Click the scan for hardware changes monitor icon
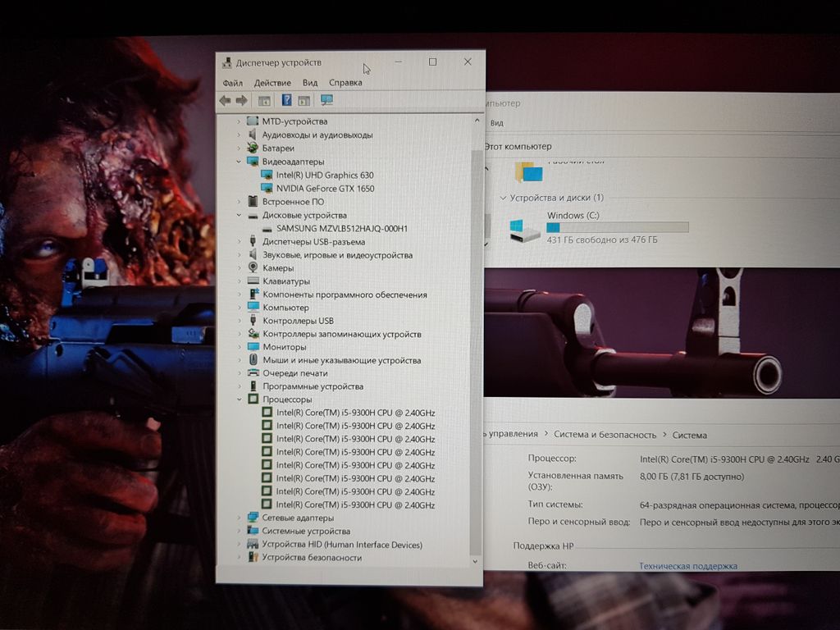The image size is (840, 630). coord(326,100)
